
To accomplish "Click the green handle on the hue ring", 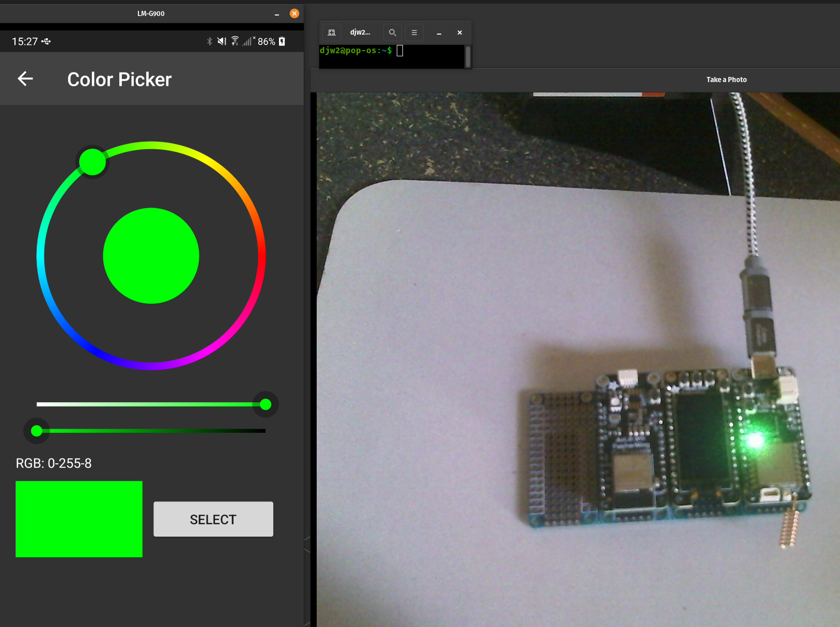I will click(92, 162).
